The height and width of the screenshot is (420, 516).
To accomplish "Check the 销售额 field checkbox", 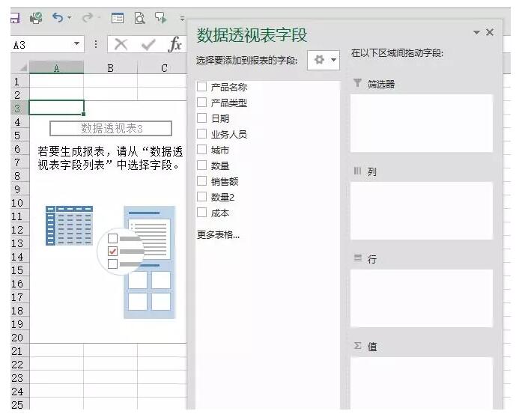I will [201, 181].
